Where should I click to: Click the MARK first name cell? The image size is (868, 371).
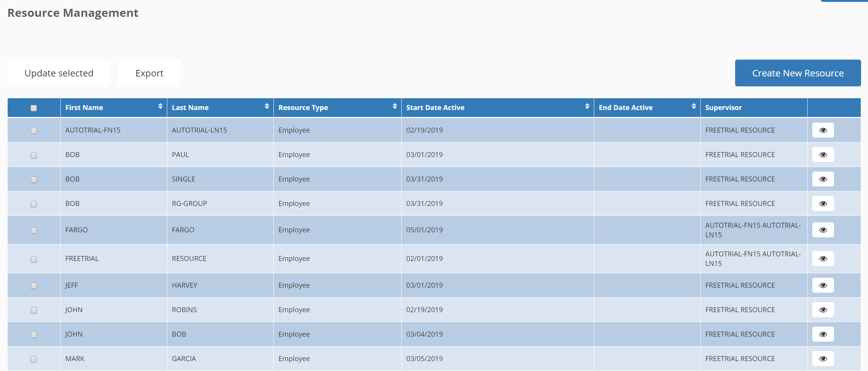tap(114, 359)
